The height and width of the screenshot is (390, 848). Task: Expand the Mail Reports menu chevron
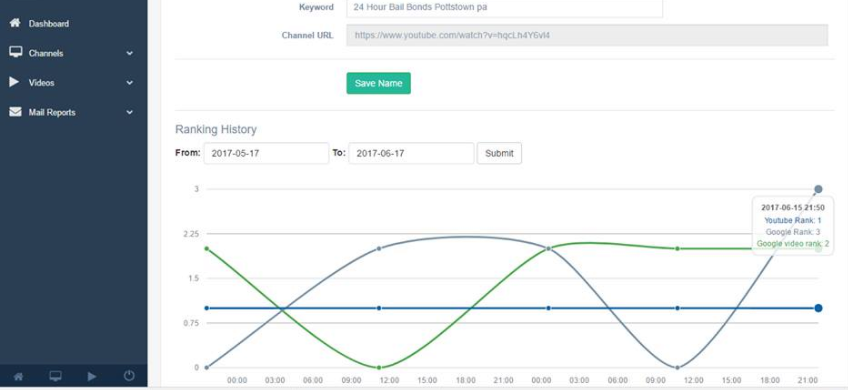click(130, 113)
